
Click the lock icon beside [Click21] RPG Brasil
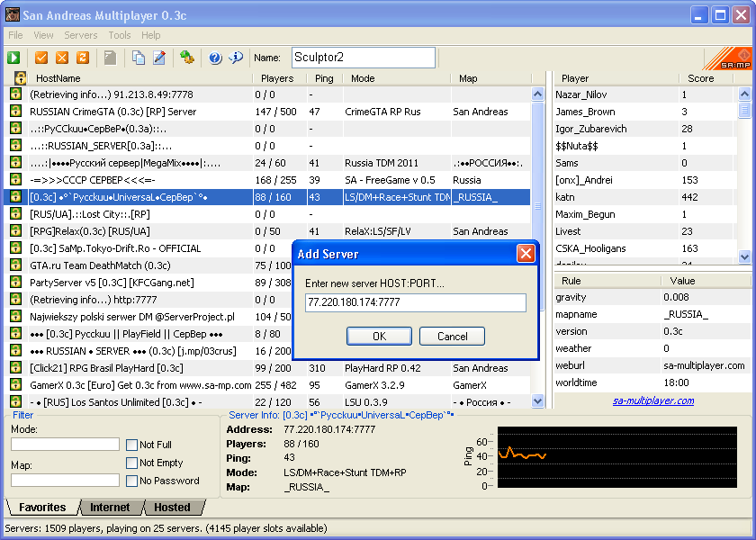pyautogui.click(x=15, y=368)
